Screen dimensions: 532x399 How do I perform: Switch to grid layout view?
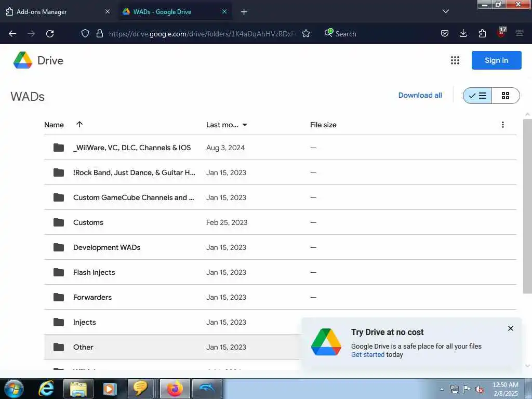coord(506,96)
